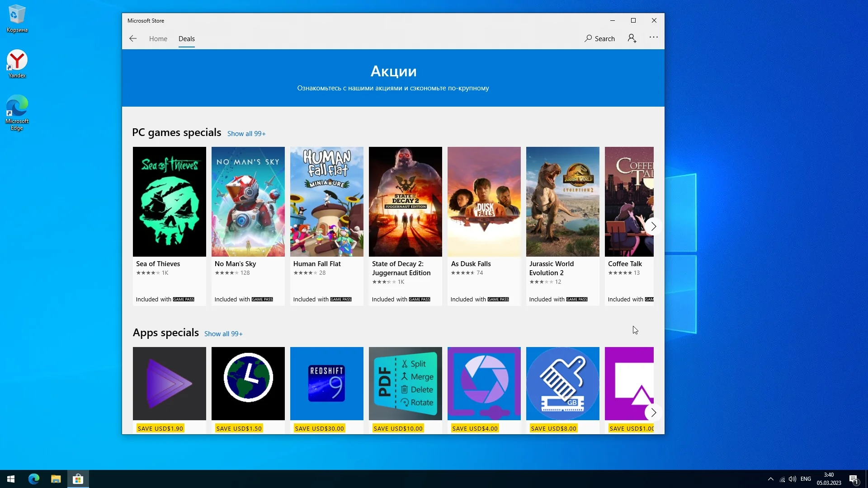Screen dimensions: 868x488
Task: Click the volume speaker tray icon
Action: [792, 479]
